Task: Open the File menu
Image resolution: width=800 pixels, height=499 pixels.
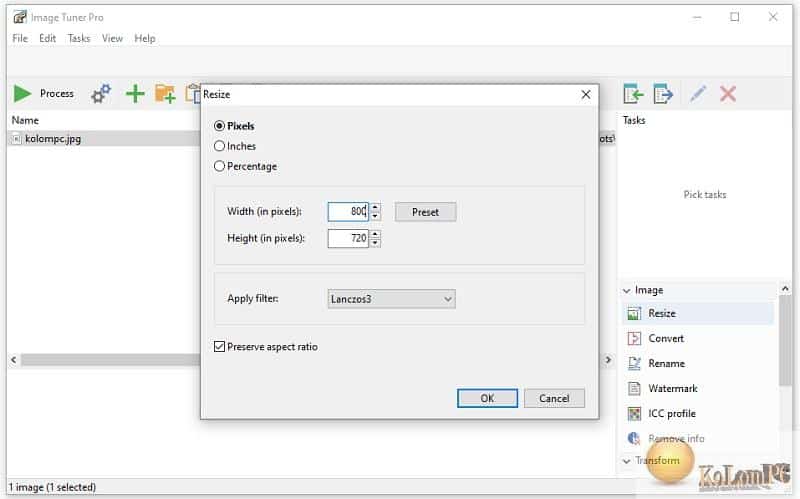Action: coord(20,38)
